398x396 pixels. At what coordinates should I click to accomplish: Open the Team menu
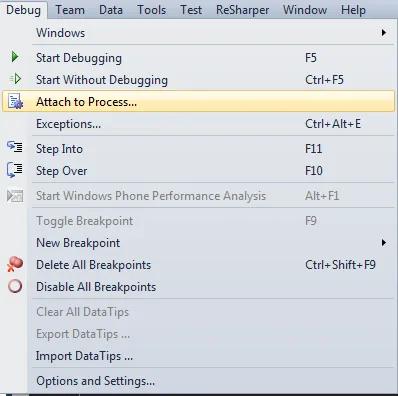(70, 10)
